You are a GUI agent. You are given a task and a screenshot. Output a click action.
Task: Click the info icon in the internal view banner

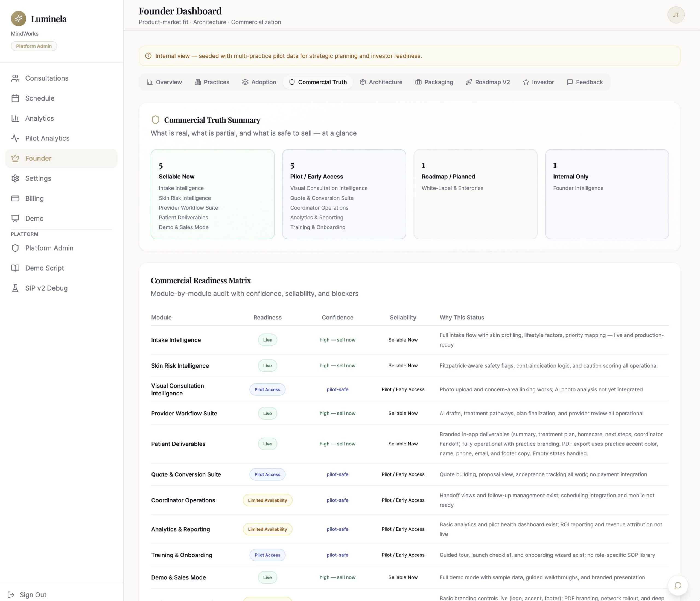click(148, 56)
